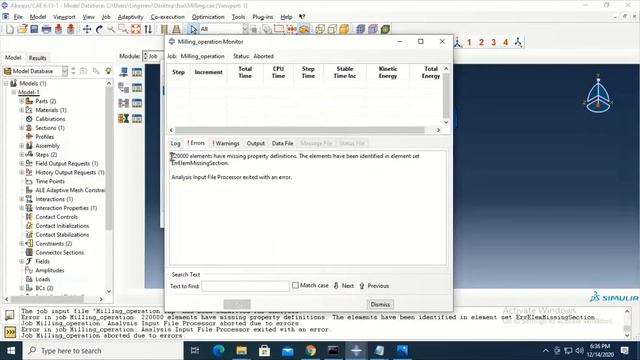Image resolution: width=640 pixels, height=360 pixels.
Task: Click the model tree vertical scrollbar
Action: [109, 157]
